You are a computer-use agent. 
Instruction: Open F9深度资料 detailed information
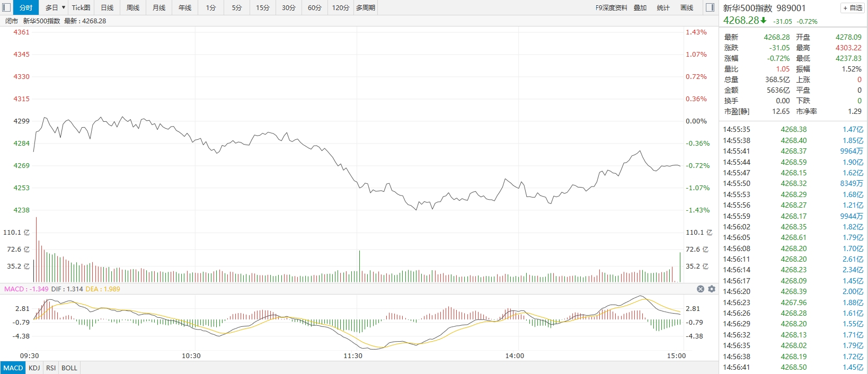click(611, 7)
